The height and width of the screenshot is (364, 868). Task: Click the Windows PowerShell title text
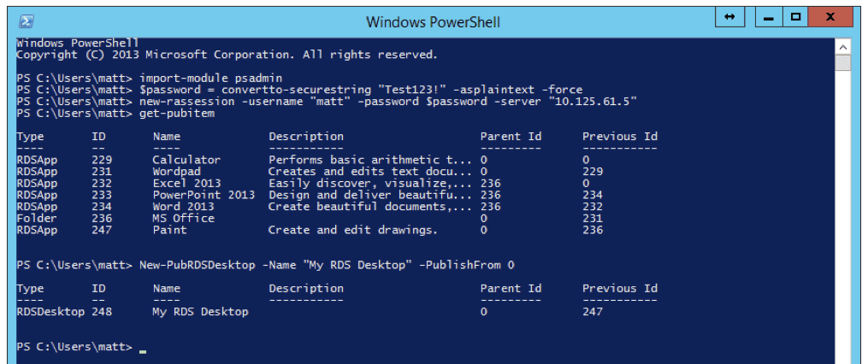433,22
